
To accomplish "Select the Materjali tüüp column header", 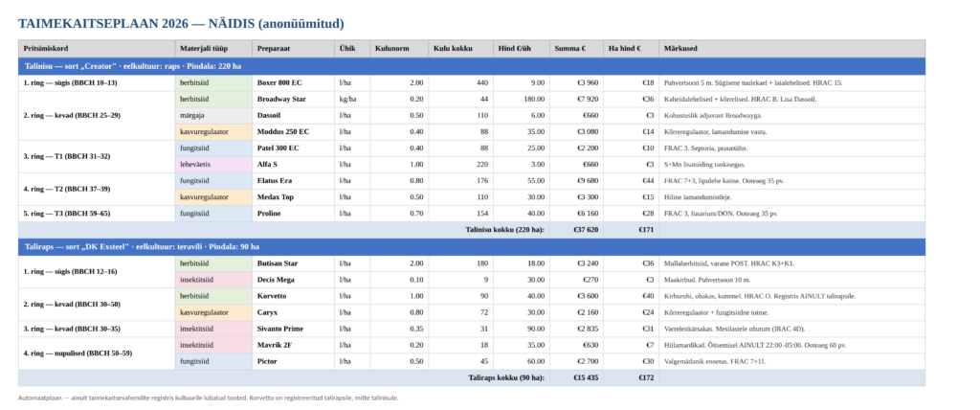I will 213,48.
